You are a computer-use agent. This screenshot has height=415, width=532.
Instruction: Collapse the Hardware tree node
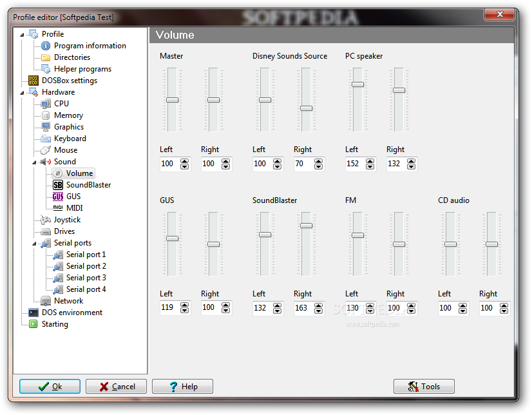pos(22,93)
